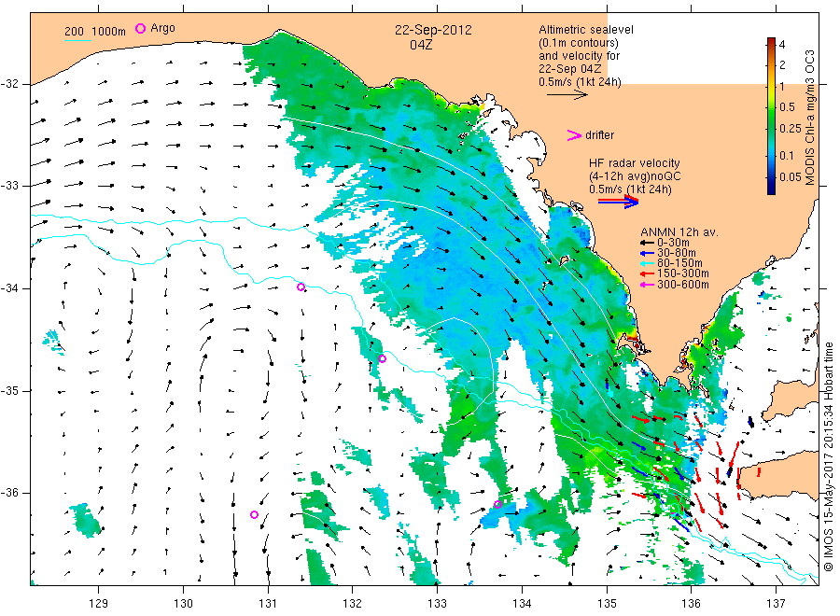Image resolution: width=840 pixels, height=616 pixels.
Task: Click '0.5m/s (1kt 24h)' under 22-Sep 04Z
Action: point(580,82)
